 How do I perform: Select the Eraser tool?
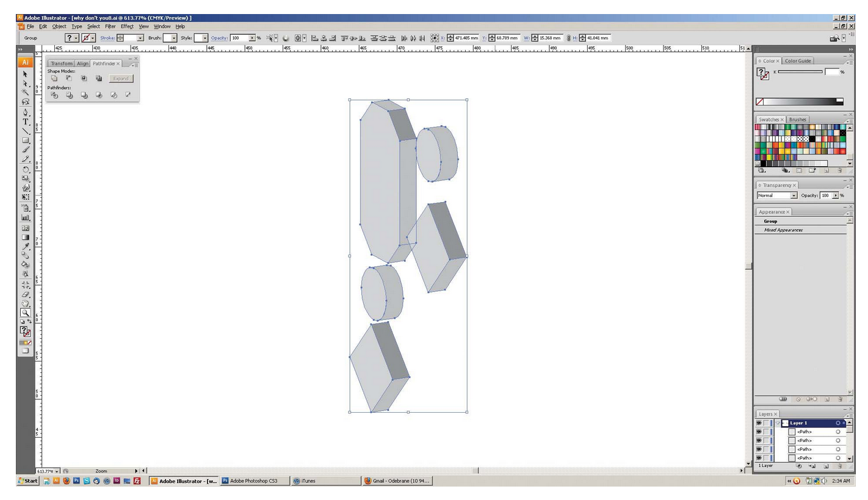point(25,294)
